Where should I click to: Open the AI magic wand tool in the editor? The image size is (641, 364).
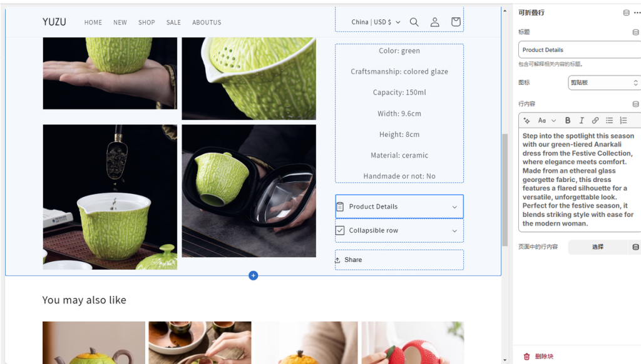pos(528,120)
